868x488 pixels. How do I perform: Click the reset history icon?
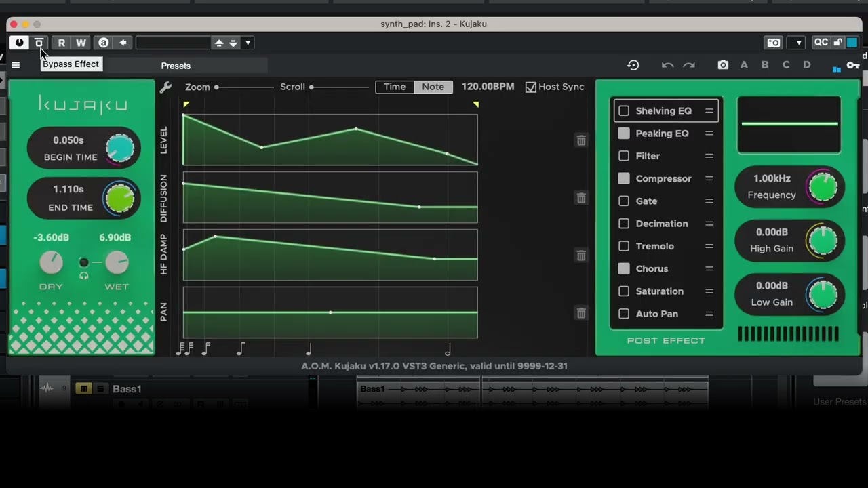pyautogui.click(x=633, y=65)
